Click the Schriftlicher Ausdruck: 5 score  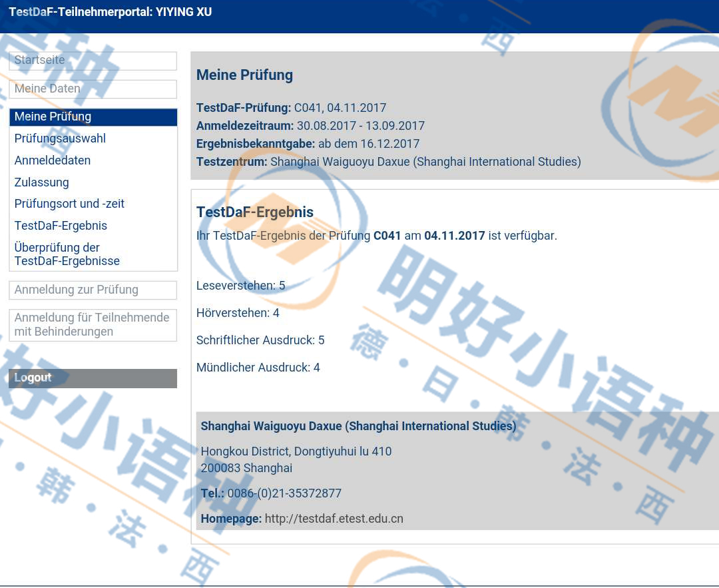(x=260, y=340)
